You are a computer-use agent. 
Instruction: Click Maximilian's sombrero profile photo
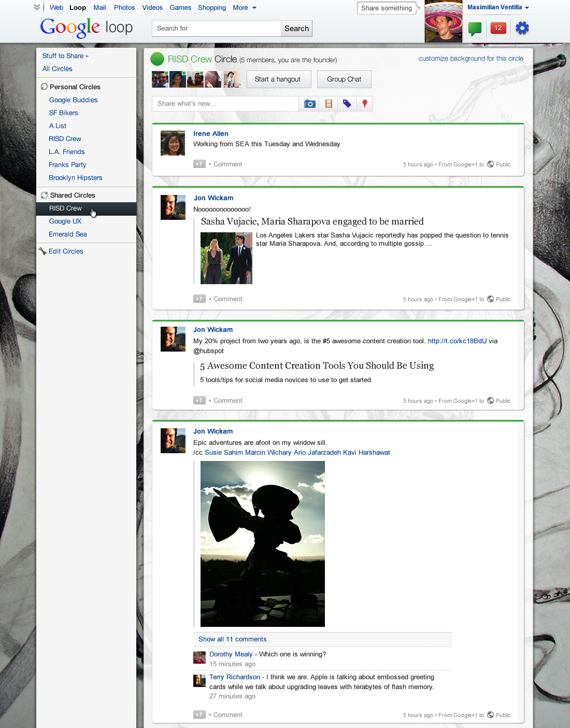click(444, 21)
